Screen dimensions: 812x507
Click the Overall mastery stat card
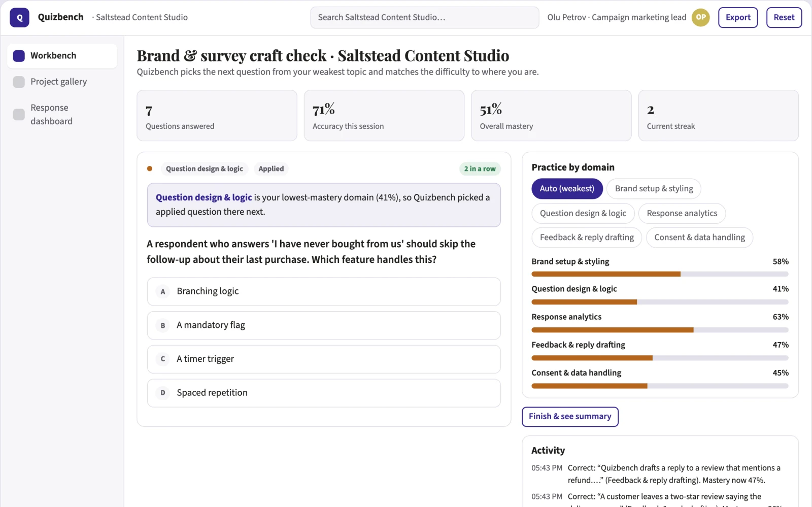point(551,116)
